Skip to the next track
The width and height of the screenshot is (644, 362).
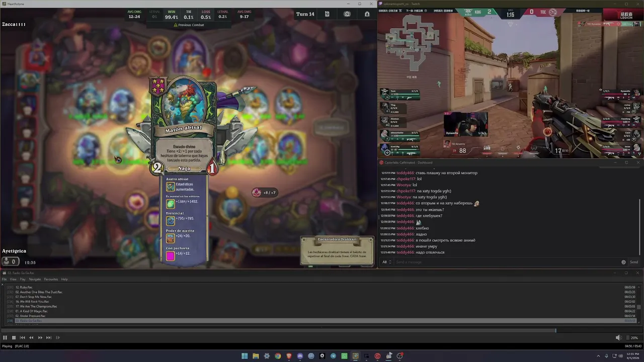coord(49,338)
